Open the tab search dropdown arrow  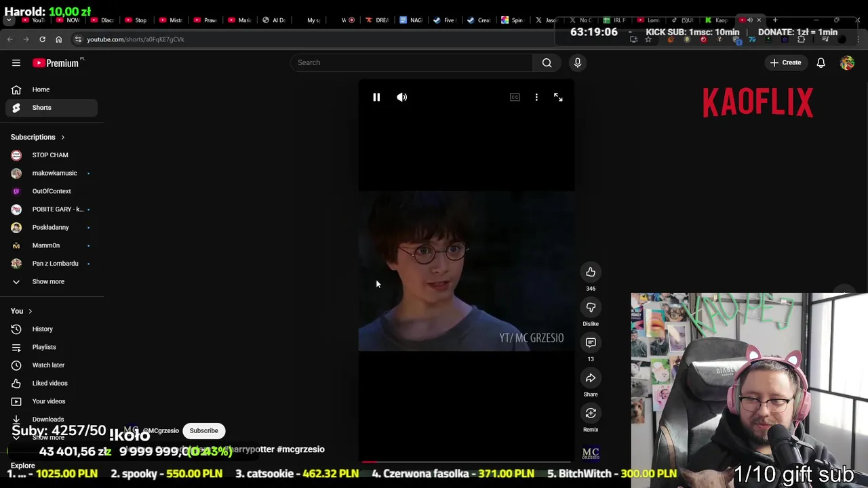(x=8, y=20)
